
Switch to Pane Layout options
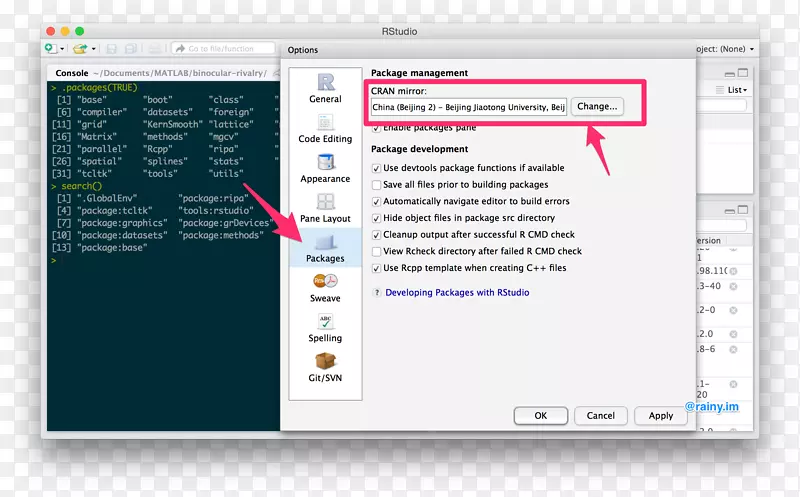325,208
